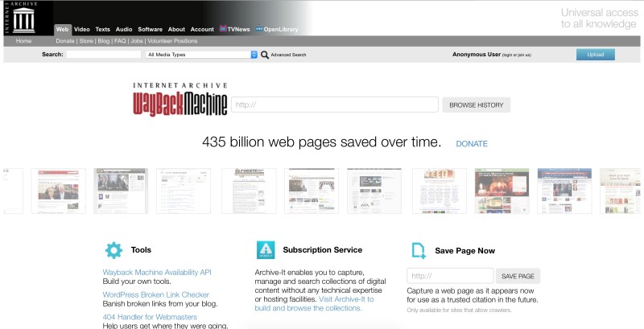The width and height of the screenshot is (644, 329).
Task: Open Wayback Machine Availability API link
Action: pos(157,273)
